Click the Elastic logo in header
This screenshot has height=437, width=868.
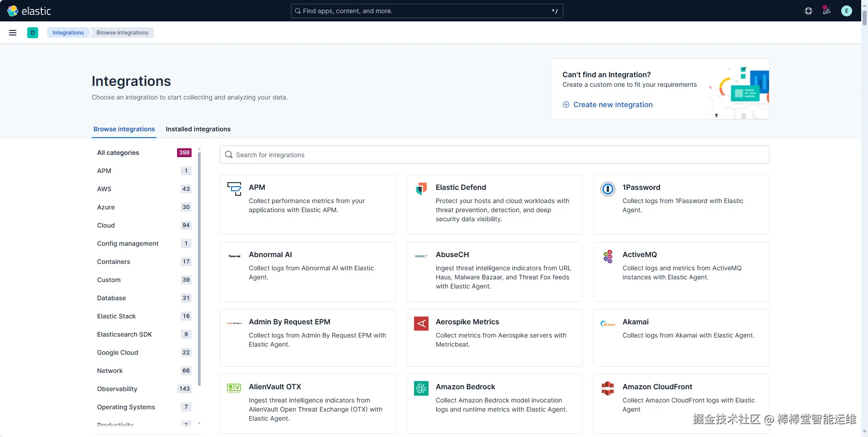click(30, 11)
